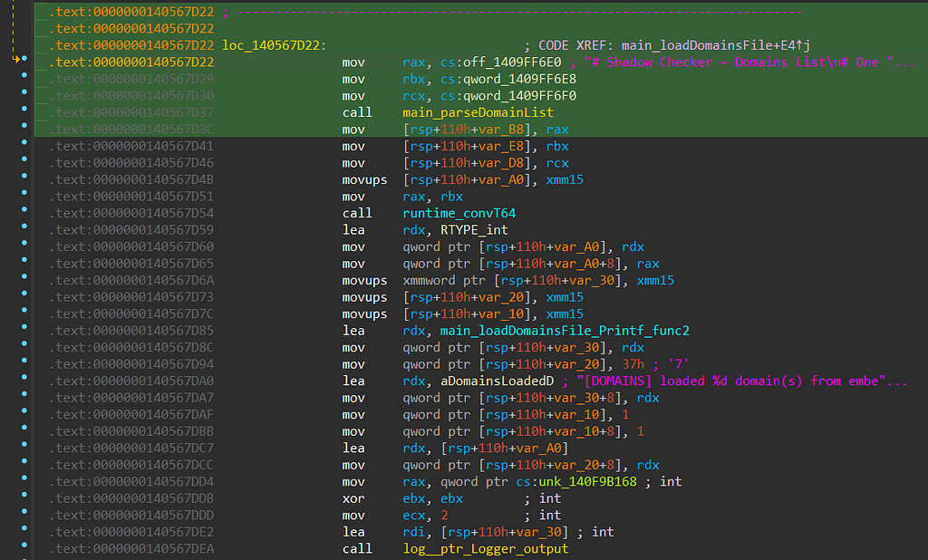Select the xor mnemonic at 140567DDB

tap(353, 498)
